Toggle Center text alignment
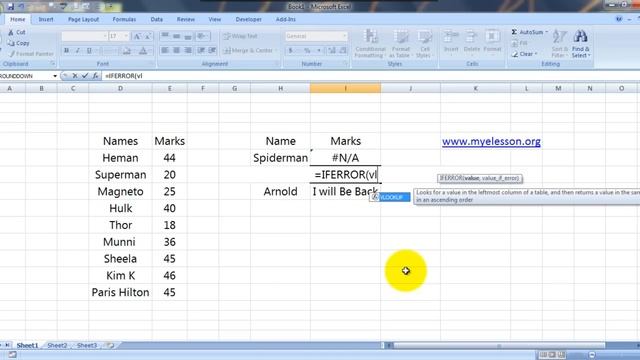The height and width of the screenshot is (360, 640). [x=176, y=51]
